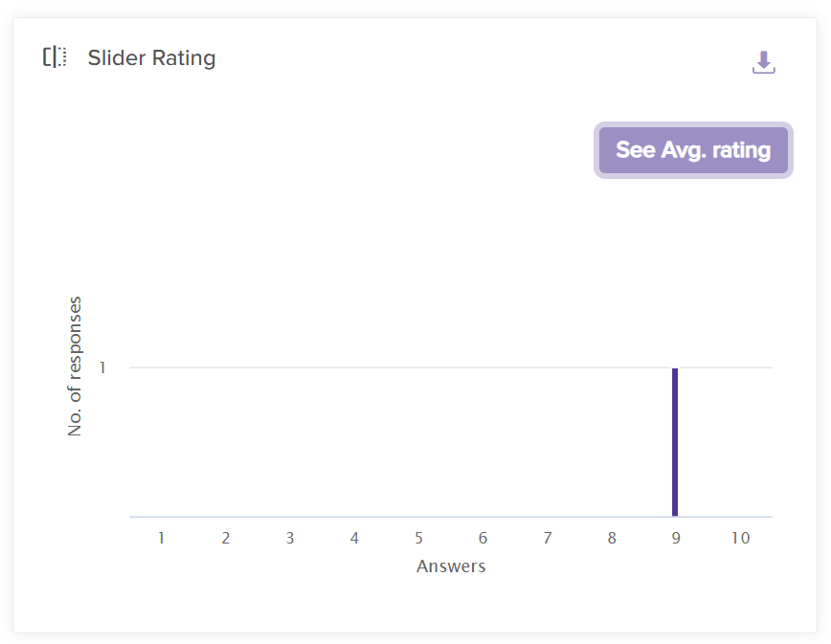Click the horizontal gridline at value 1
831x644 pixels.
(402, 367)
